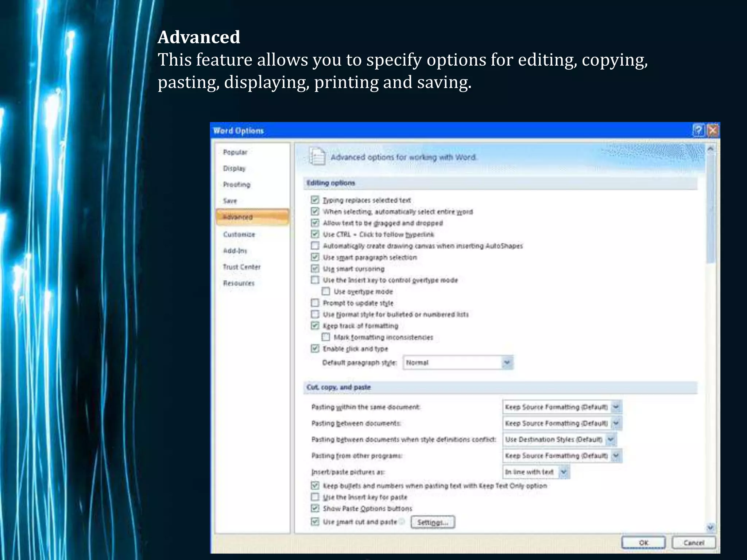The width and height of the screenshot is (747, 560).
Task: Click the OK button
Action: (x=644, y=542)
